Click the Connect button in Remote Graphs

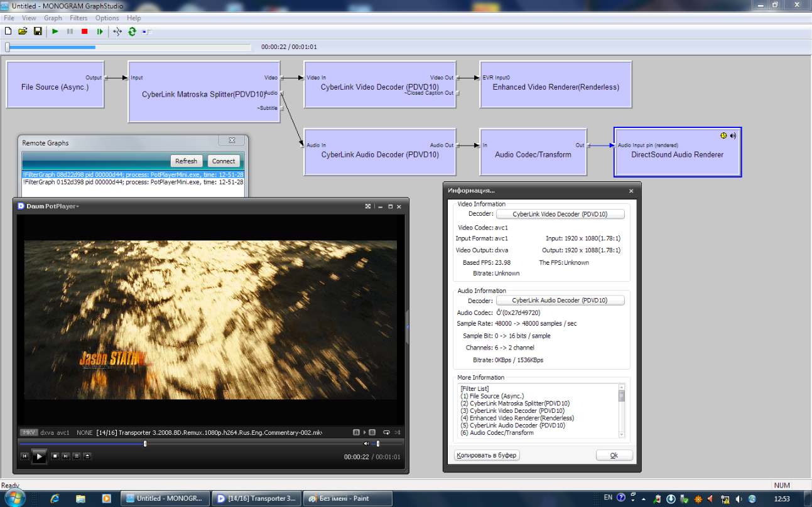pyautogui.click(x=223, y=161)
